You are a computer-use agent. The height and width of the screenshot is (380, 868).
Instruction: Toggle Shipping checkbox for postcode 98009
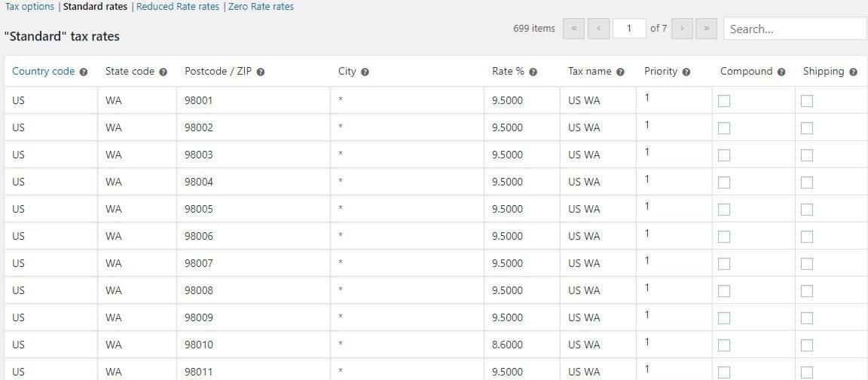pos(807,318)
